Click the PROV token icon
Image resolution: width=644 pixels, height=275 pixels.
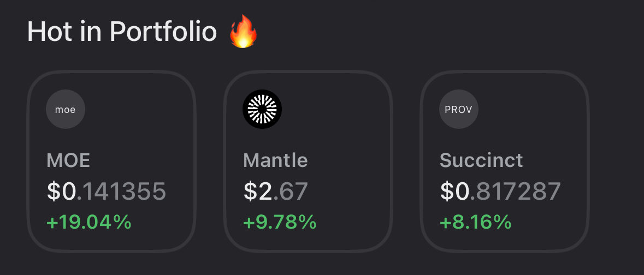point(459,109)
